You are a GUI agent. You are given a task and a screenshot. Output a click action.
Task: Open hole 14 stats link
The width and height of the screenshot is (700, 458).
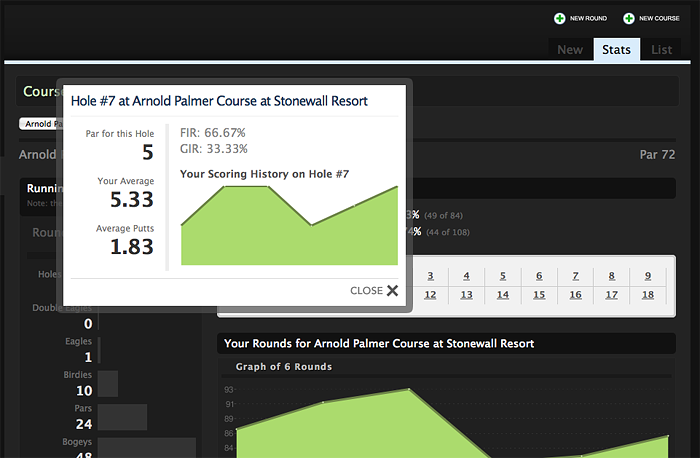(x=503, y=295)
